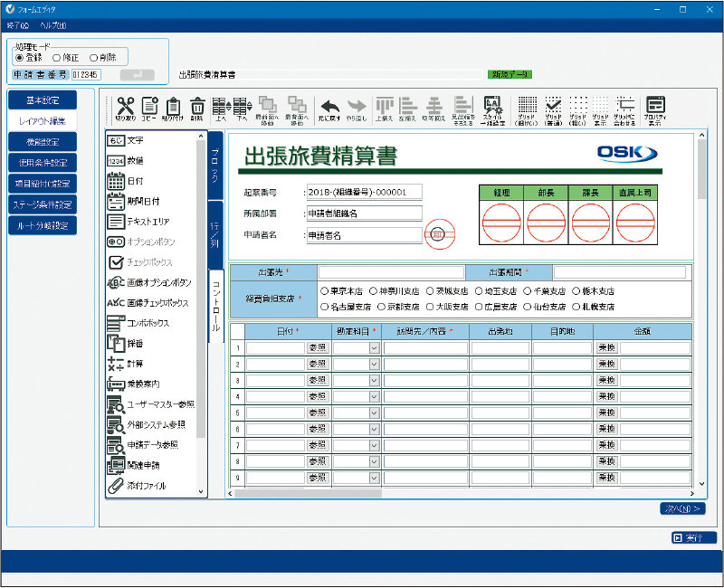Click the move up (上へ) icon
Image resolution: width=724 pixels, height=588 pixels.
(x=221, y=109)
